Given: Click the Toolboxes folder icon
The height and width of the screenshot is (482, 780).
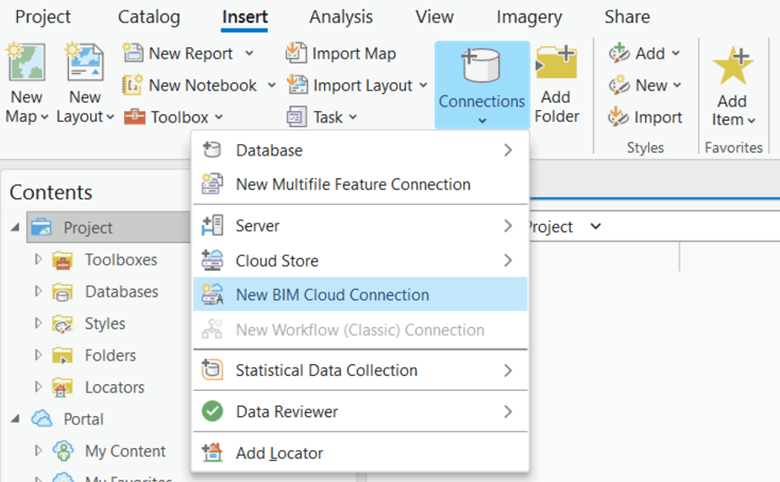Looking at the screenshot, I should (x=62, y=260).
